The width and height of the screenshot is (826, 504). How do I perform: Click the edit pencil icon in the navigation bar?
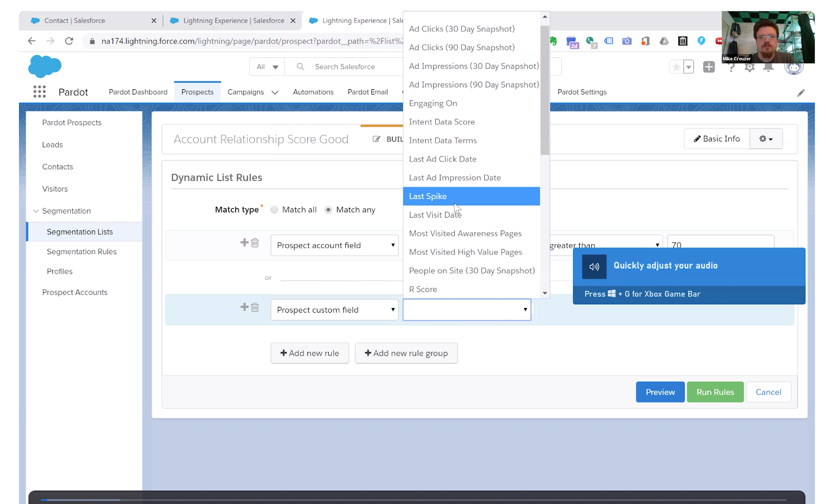tap(801, 93)
